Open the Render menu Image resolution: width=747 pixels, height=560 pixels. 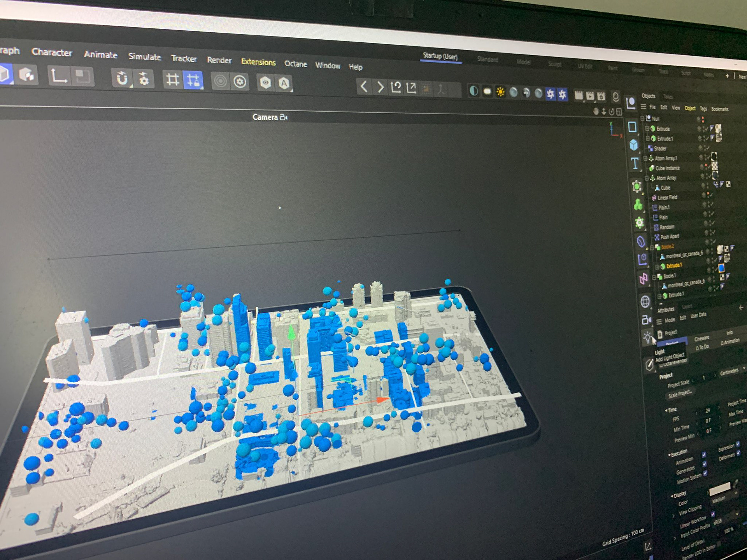(x=219, y=60)
